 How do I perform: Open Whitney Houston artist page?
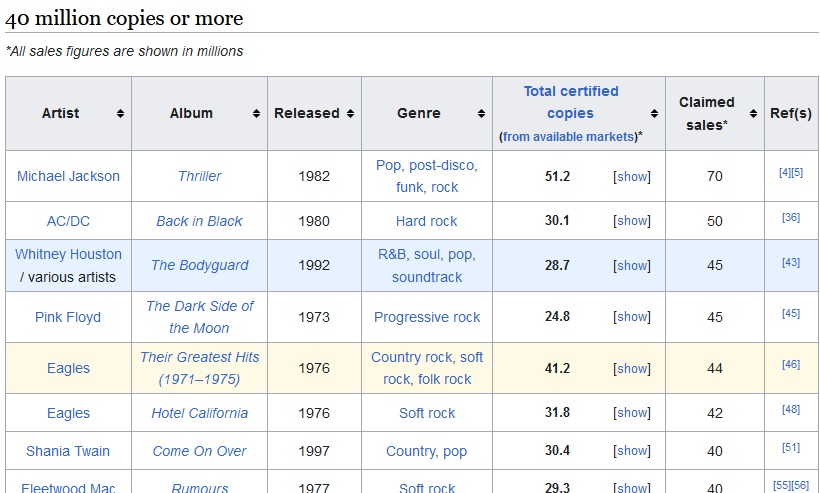point(68,254)
